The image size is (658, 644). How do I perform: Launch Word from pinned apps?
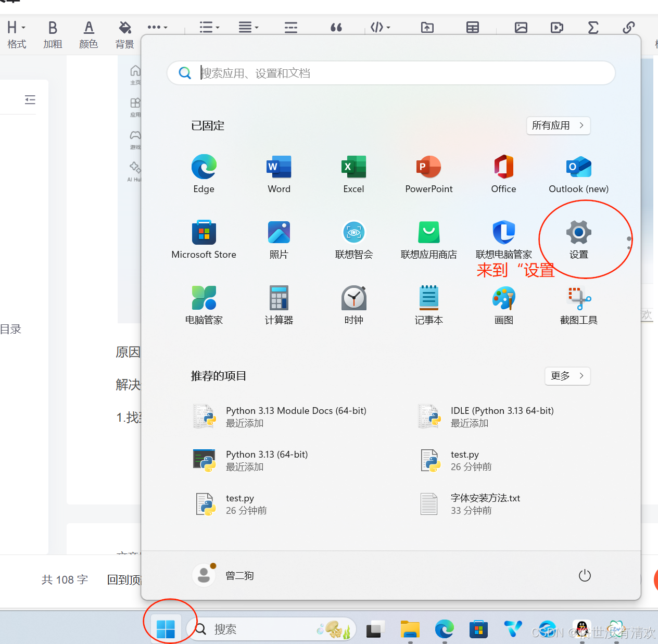point(279,174)
